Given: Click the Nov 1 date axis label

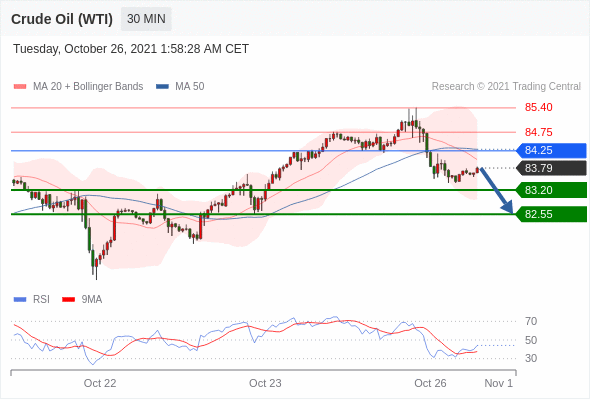Looking at the screenshot, I should click(498, 383).
